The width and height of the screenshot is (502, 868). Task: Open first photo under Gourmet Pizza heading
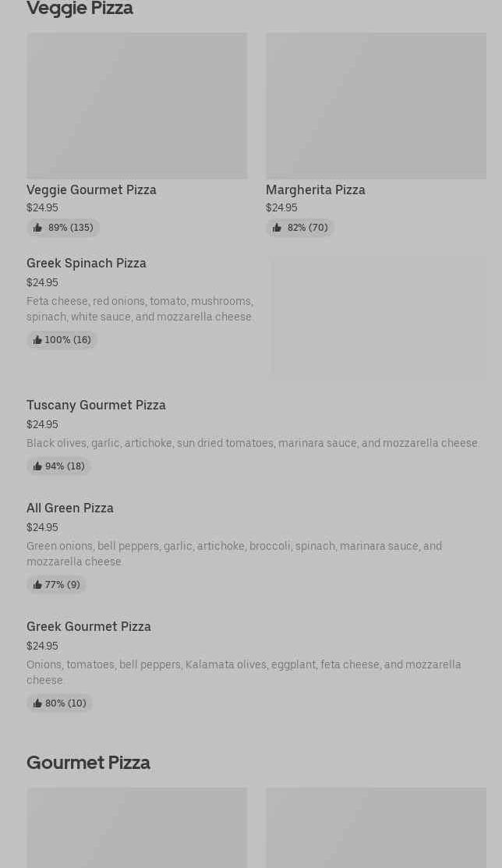coord(136,827)
